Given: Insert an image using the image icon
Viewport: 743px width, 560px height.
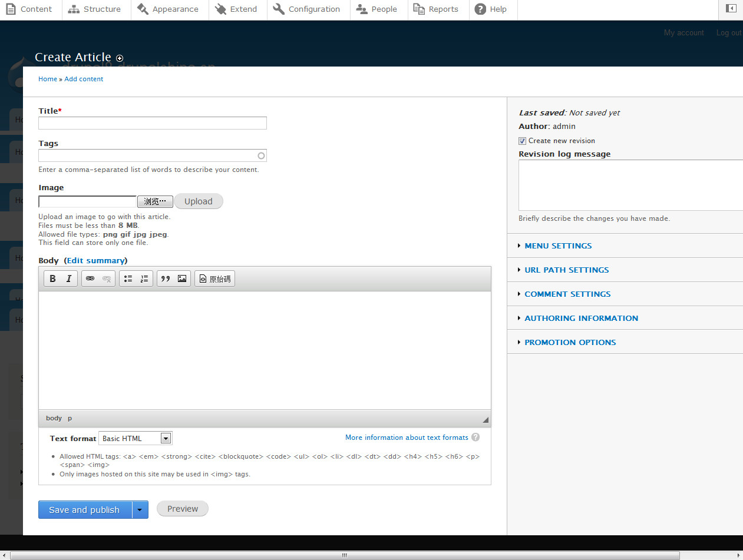Looking at the screenshot, I should [181, 278].
